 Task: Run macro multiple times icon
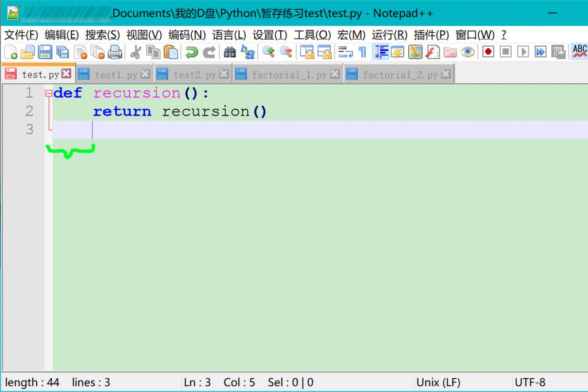coord(540,52)
